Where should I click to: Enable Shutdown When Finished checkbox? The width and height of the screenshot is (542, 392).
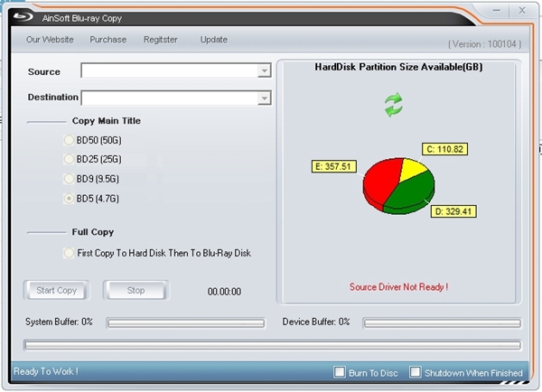click(416, 372)
